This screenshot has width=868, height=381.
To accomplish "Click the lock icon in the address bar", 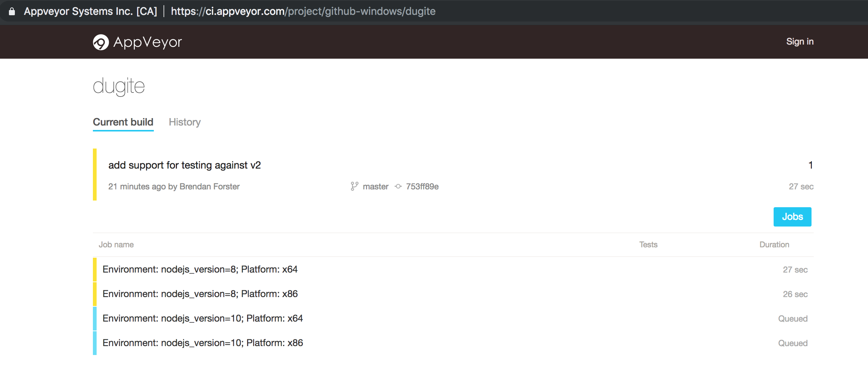I will [x=12, y=11].
